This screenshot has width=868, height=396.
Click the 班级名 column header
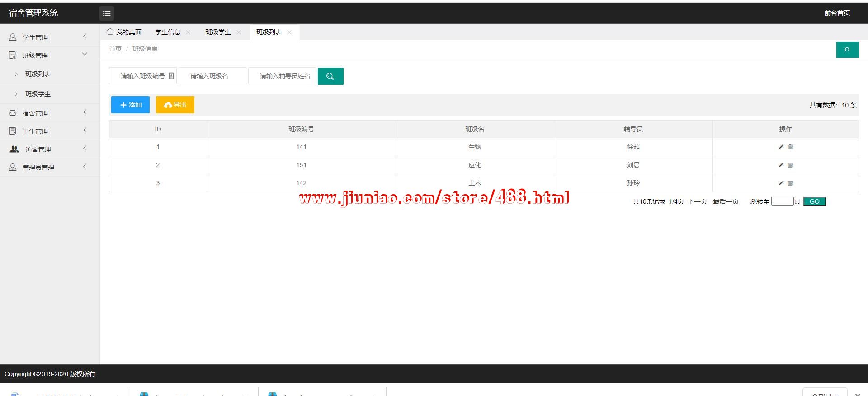coord(475,129)
